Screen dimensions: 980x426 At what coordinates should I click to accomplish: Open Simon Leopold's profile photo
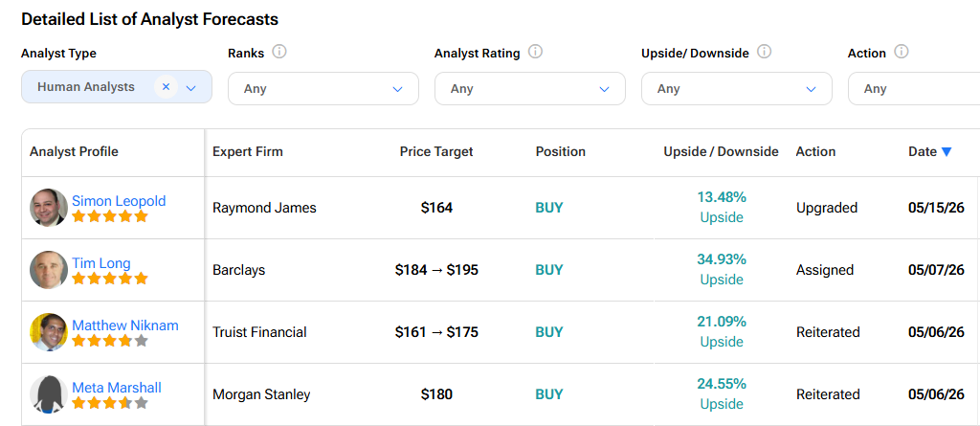[x=49, y=208]
